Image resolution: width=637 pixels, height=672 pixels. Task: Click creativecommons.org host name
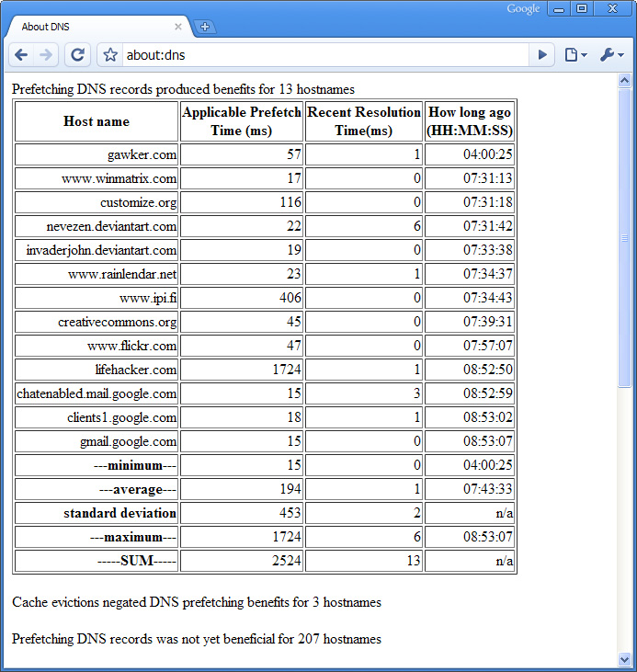click(96, 322)
